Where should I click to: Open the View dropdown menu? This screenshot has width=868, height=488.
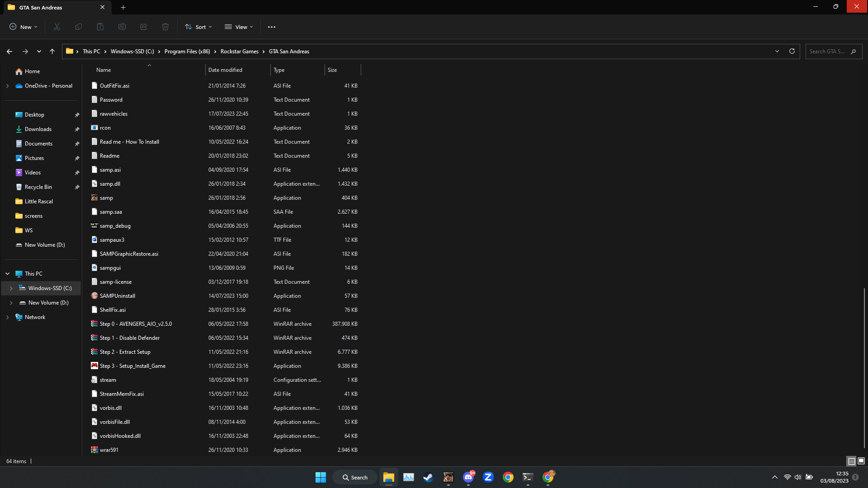click(x=239, y=27)
